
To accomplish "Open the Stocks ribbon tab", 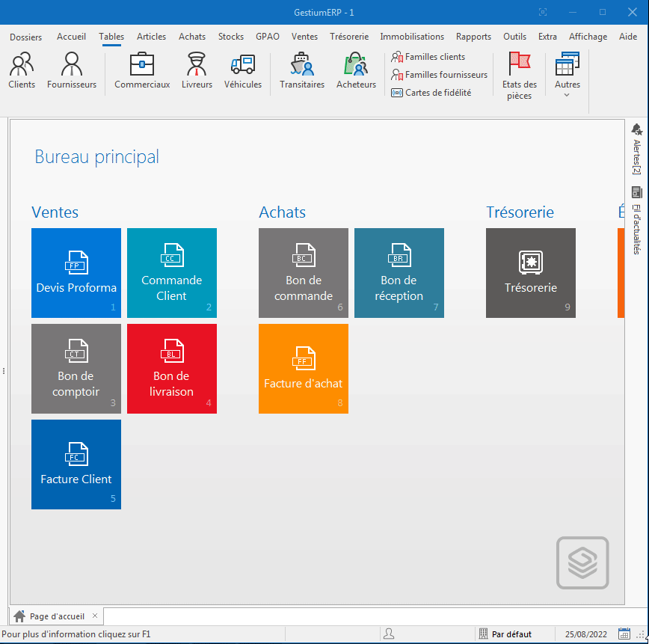I will point(231,37).
